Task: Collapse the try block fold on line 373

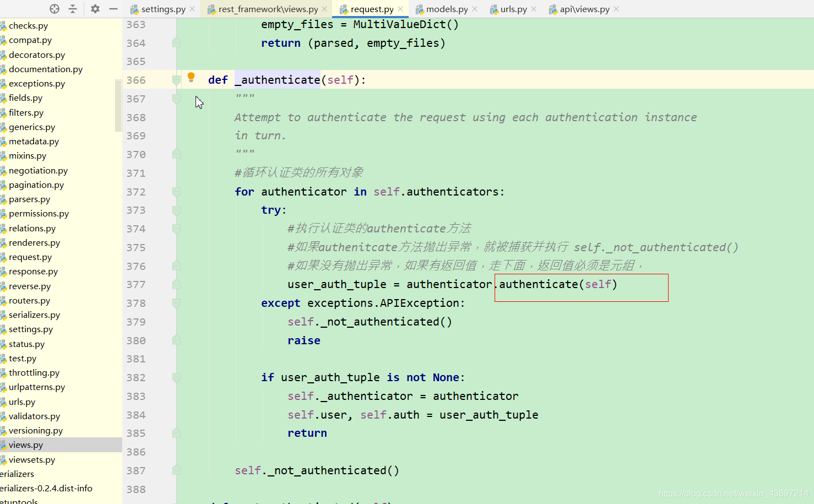Action: click(176, 210)
